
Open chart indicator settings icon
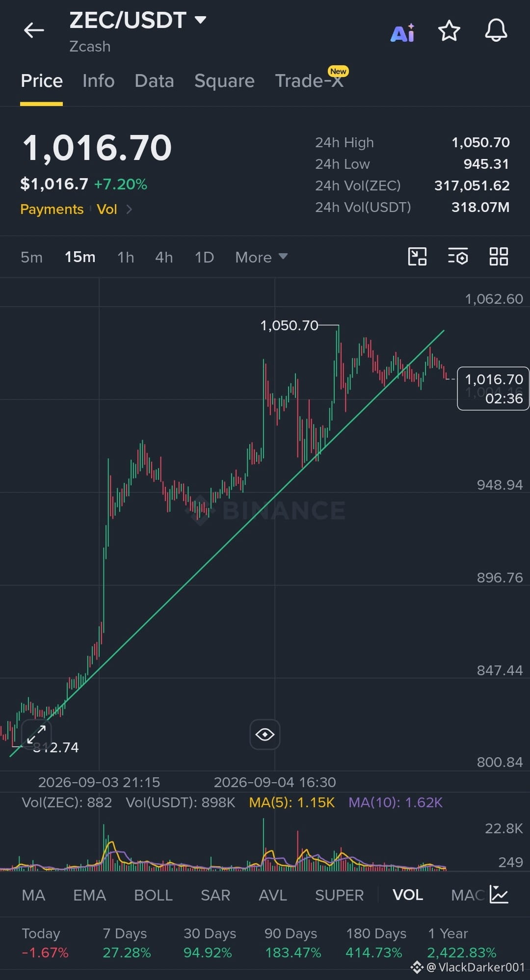[x=458, y=257]
